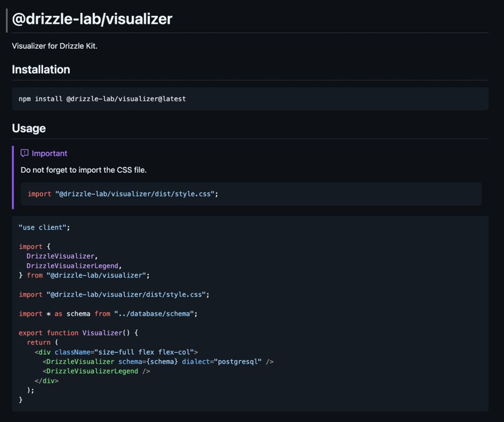504x422 pixels.
Task: Click the style.css import in main code block
Action: pos(114,295)
